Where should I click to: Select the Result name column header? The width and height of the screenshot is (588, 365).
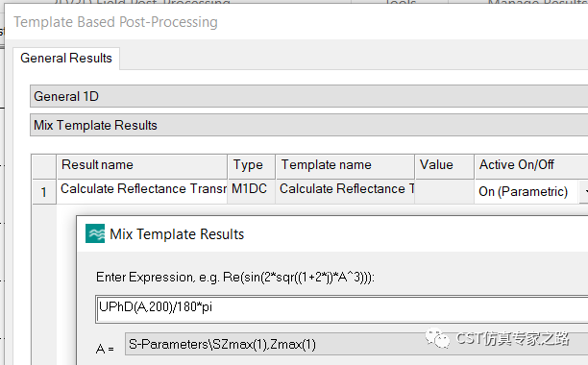[x=142, y=165]
